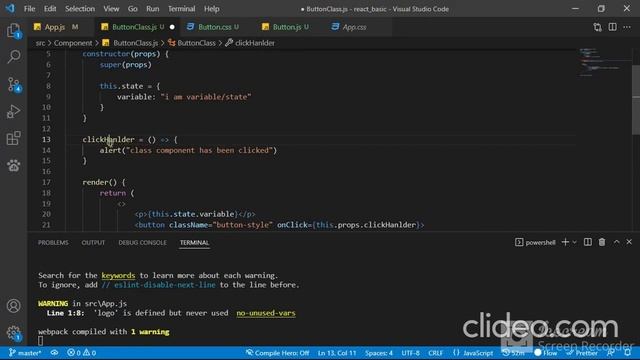Screen dimensions: 640x360
Task: Click Component in the breadcrumb
Action: coord(73,43)
